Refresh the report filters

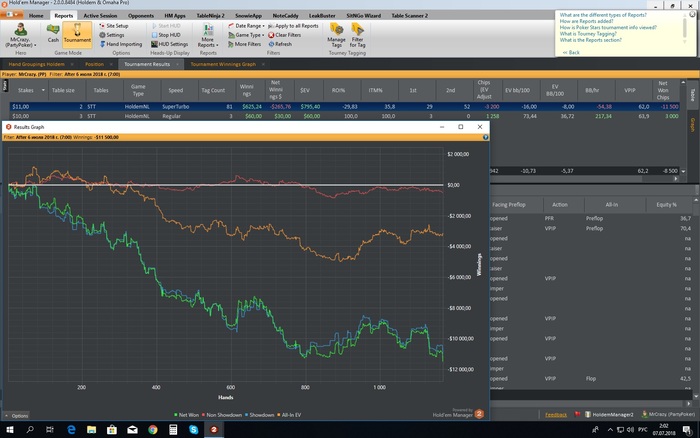click(280, 44)
